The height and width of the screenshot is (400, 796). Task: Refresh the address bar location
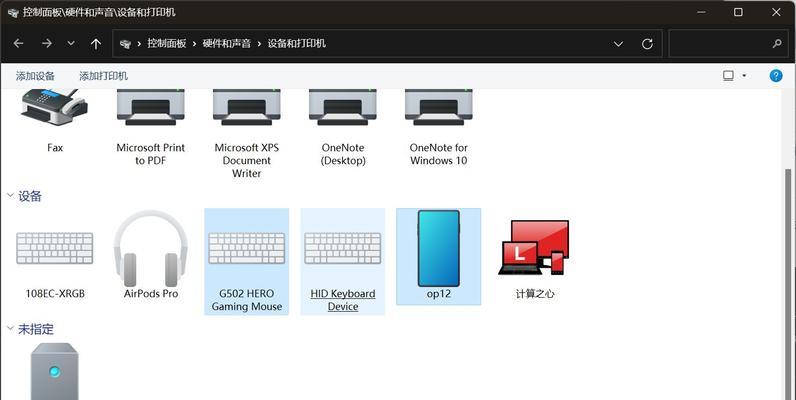coord(647,44)
